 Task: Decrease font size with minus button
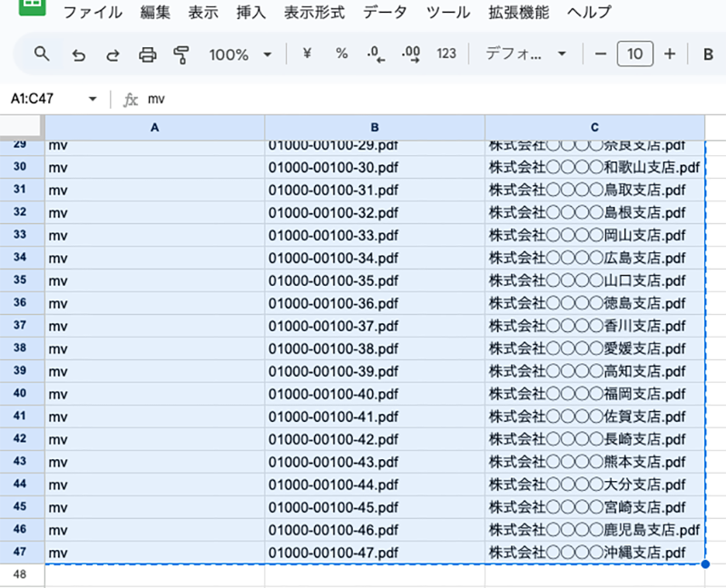click(x=600, y=54)
